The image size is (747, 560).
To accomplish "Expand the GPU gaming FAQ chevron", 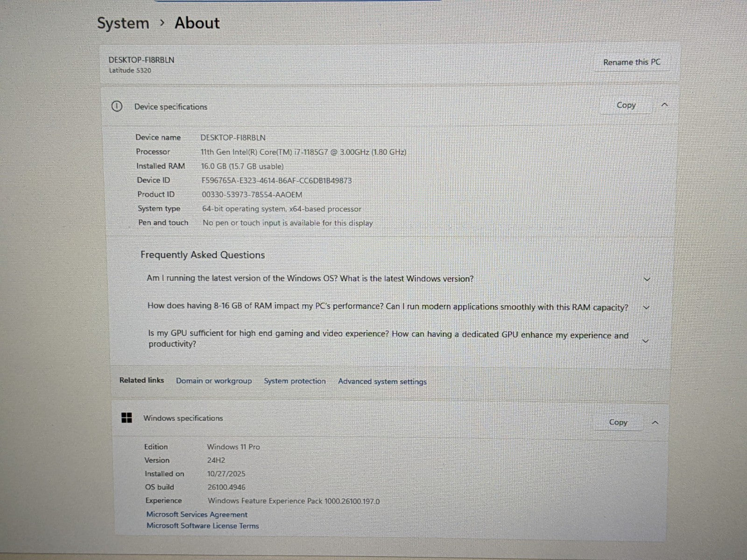I will coord(646,341).
